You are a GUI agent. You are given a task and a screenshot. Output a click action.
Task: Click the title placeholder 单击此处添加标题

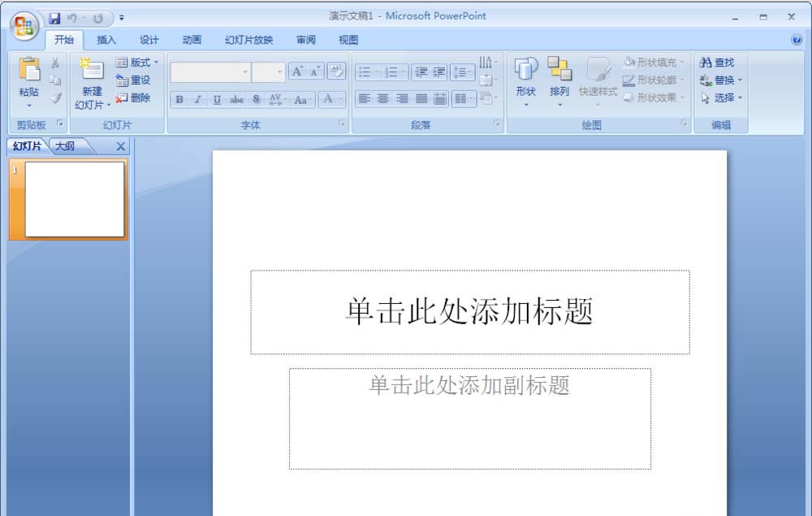pyautogui.click(x=469, y=312)
